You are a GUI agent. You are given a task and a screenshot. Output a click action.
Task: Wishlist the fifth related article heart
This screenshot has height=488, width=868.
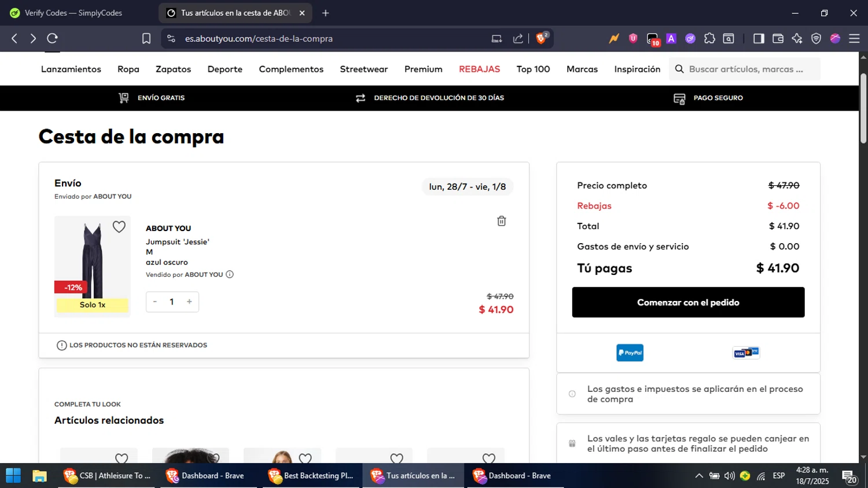click(489, 458)
